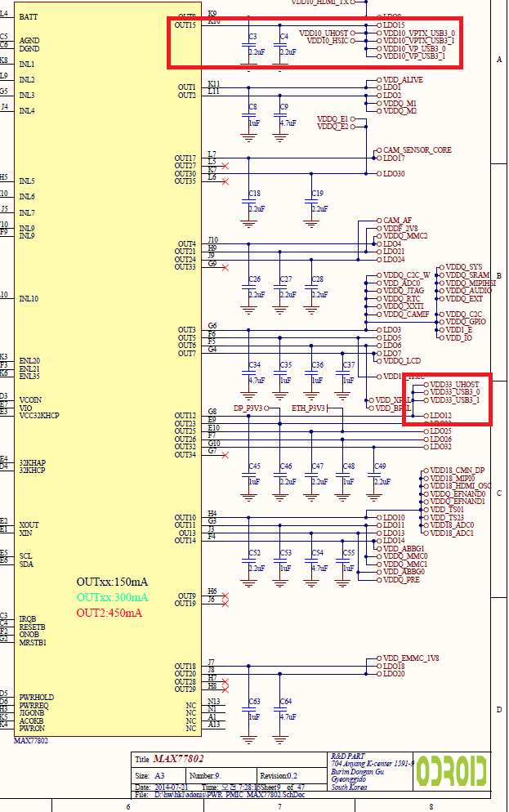Click the red OUT2:450mA annotation
This screenshot has width=509, height=812.
[x=109, y=613]
